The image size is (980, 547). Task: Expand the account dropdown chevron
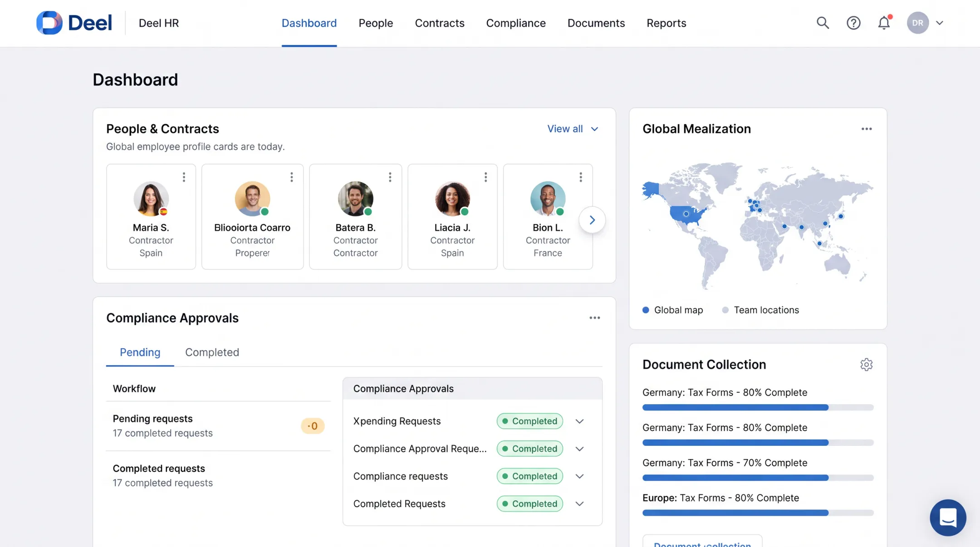coord(940,23)
